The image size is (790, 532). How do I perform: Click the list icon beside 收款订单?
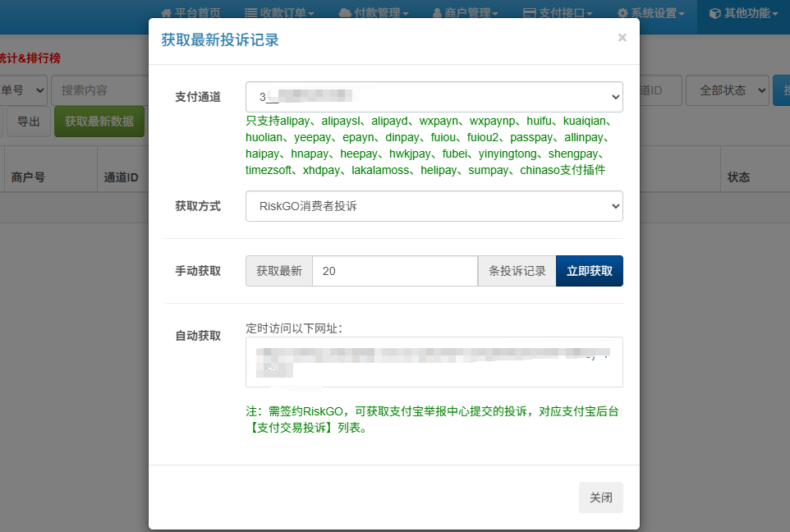(x=250, y=13)
